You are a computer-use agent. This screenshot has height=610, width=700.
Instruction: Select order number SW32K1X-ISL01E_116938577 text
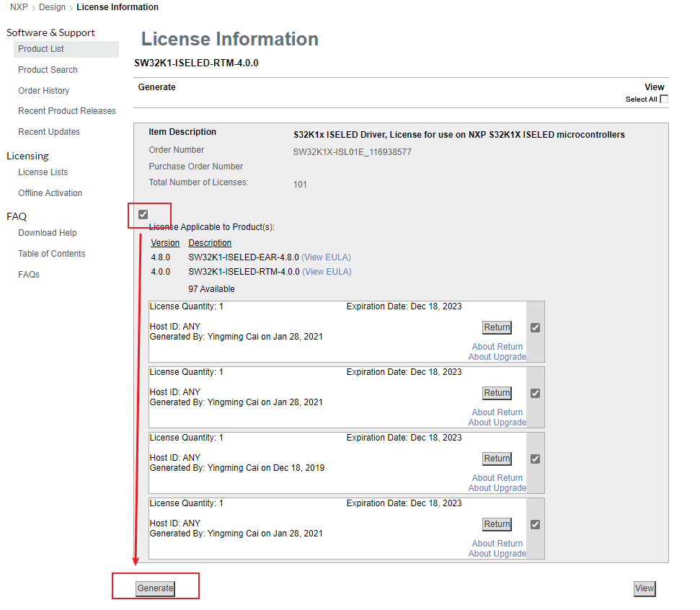tap(353, 152)
